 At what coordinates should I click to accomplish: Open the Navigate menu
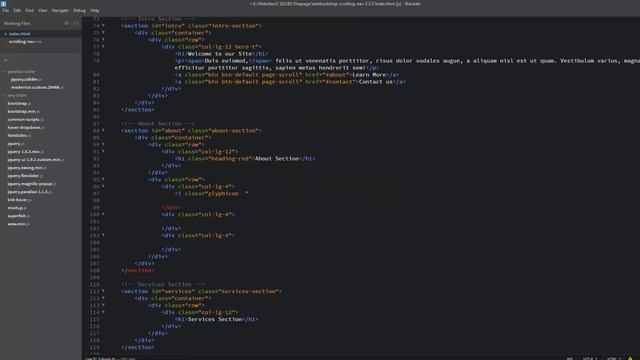click(60, 11)
